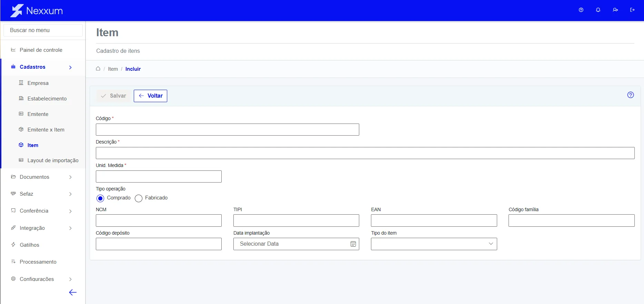Open the notifications bell

pyautogui.click(x=598, y=10)
